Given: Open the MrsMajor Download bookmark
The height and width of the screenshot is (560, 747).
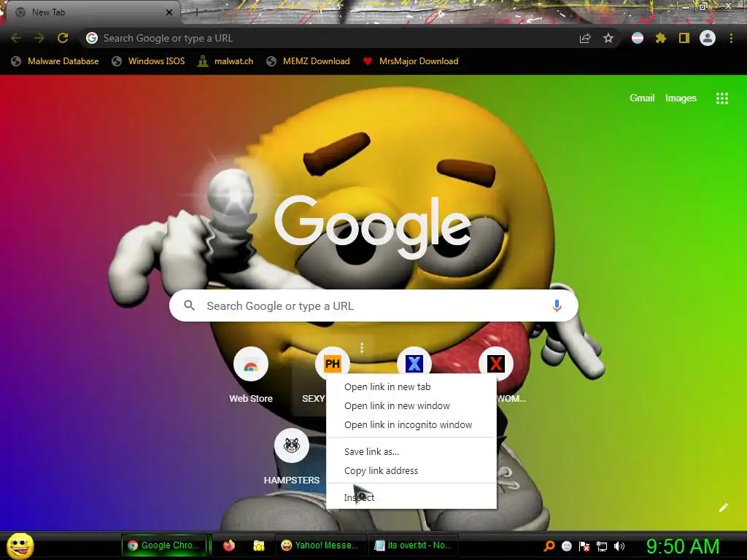Looking at the screenshot, I should [411, 61].
